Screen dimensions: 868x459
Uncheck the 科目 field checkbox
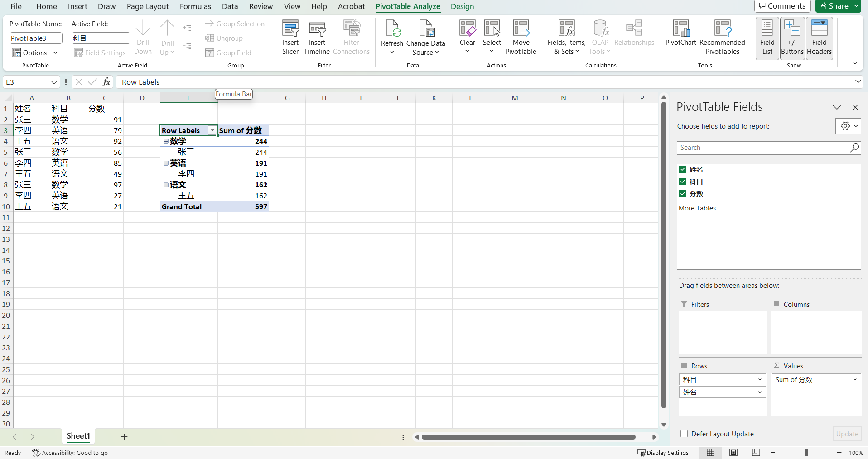click(683, 182)
